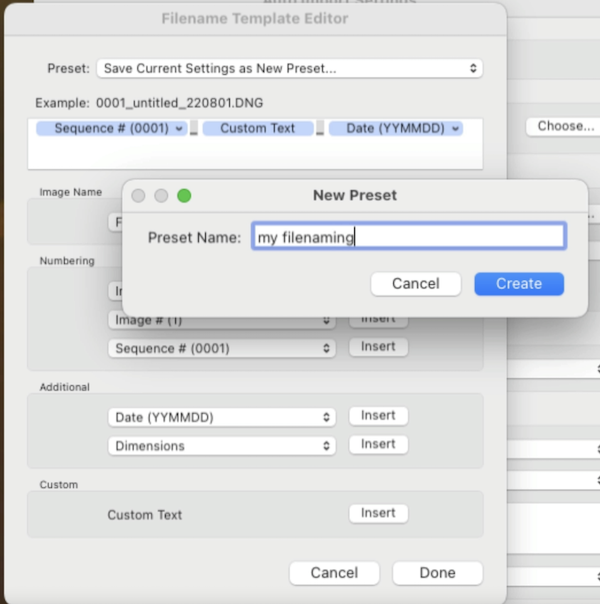The image size is (600, 604).
Task: Insert Custom Text into template
Action: 378,513
